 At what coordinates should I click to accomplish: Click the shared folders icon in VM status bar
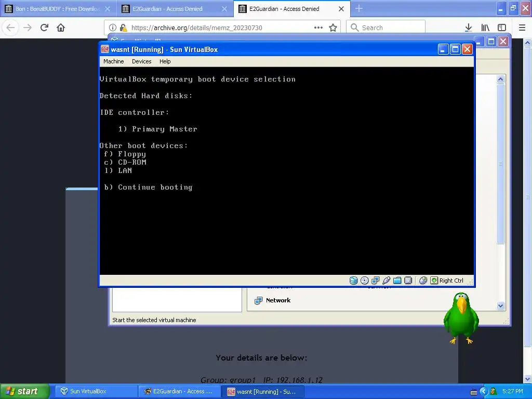pyautogui.click(x=397, y=280)
